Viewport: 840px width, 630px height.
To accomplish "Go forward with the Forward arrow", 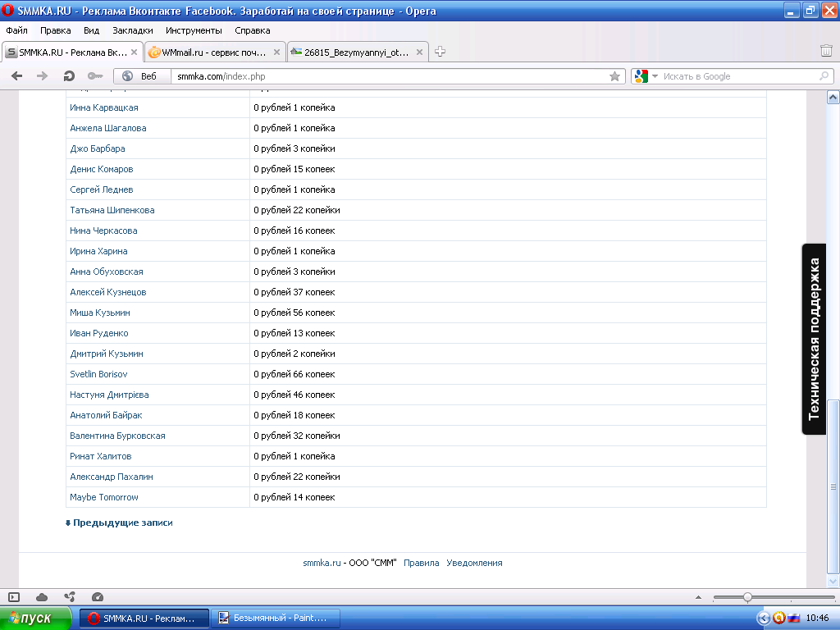I will [x=42, y=76].
